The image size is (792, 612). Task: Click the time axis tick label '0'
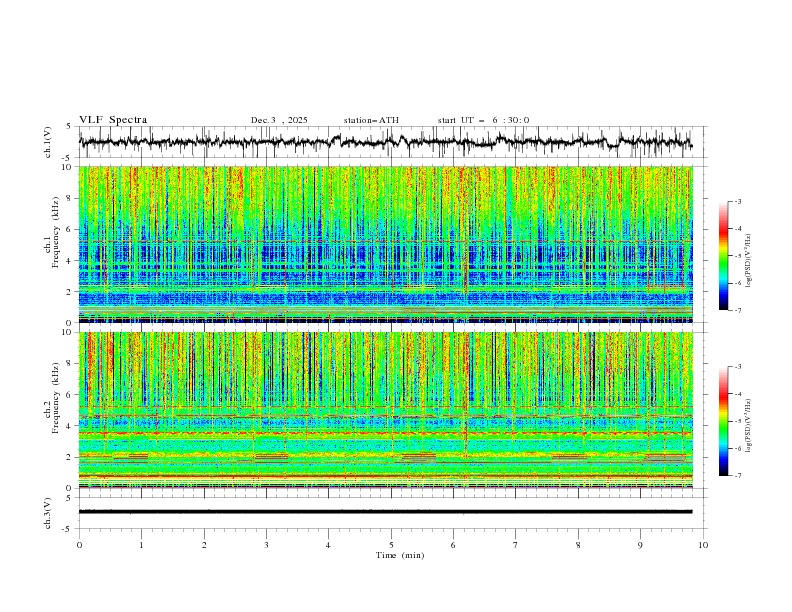click(x=79, y=545)
